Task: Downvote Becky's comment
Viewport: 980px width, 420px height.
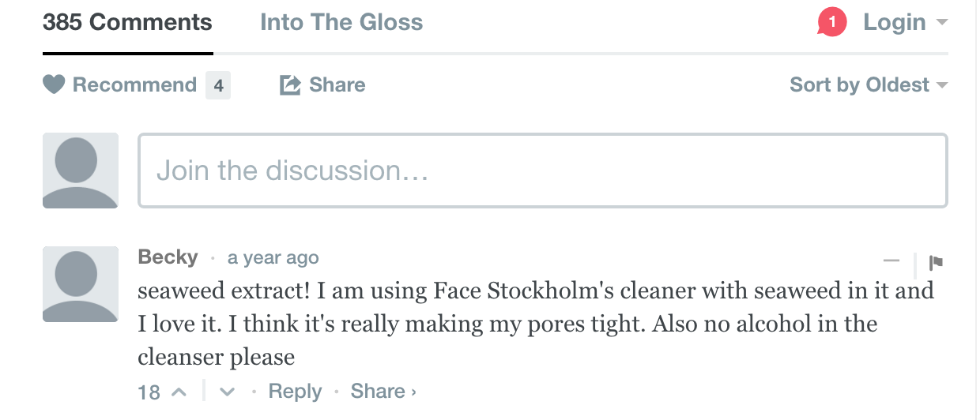Action: click(228, 392)
